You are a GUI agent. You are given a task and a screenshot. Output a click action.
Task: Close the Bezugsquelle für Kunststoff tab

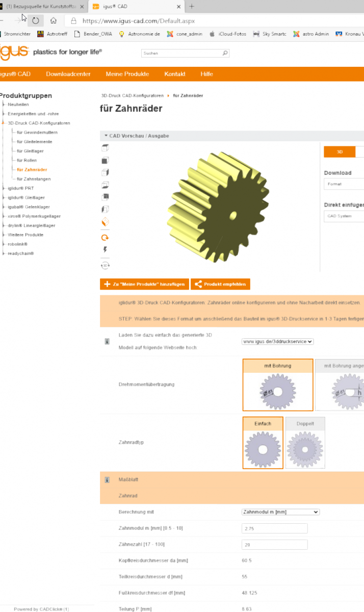[82, 7]
